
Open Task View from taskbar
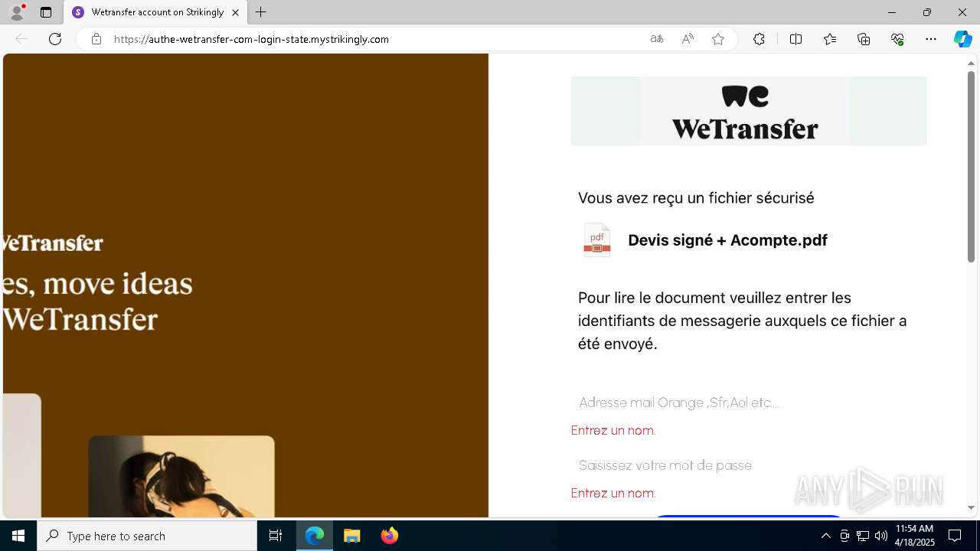[276, 536]
